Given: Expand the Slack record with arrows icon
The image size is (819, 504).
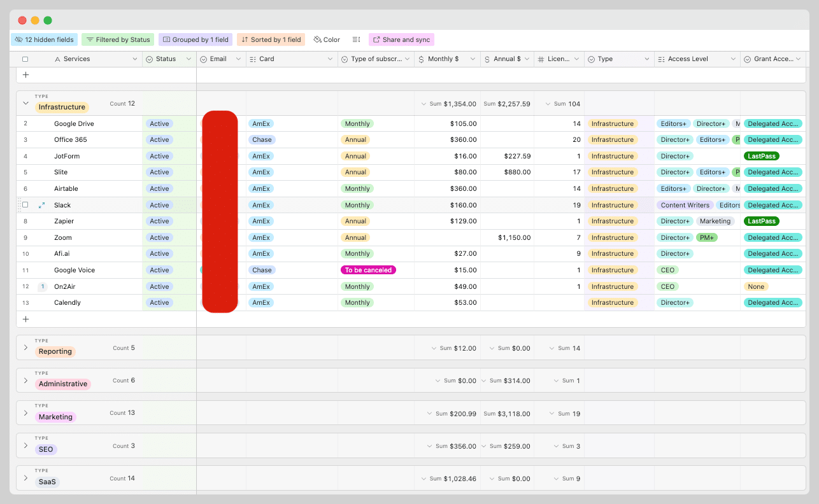Looking at the screenshot, I should [x=42, y=205].
